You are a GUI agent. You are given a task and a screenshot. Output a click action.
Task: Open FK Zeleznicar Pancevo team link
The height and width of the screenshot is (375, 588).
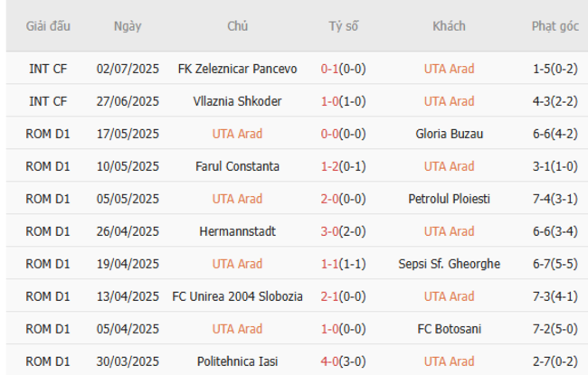pyautogui.click(x=237, y=69)
